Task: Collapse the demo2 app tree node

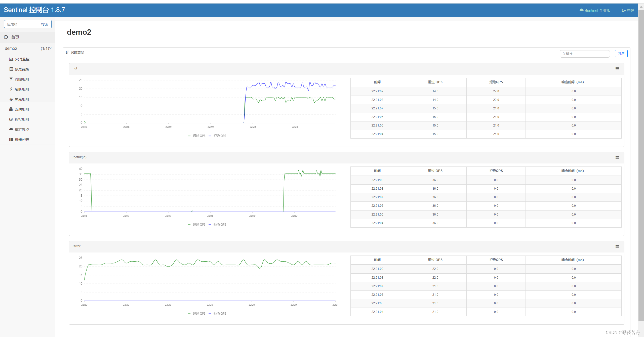Action: [28, 48]
